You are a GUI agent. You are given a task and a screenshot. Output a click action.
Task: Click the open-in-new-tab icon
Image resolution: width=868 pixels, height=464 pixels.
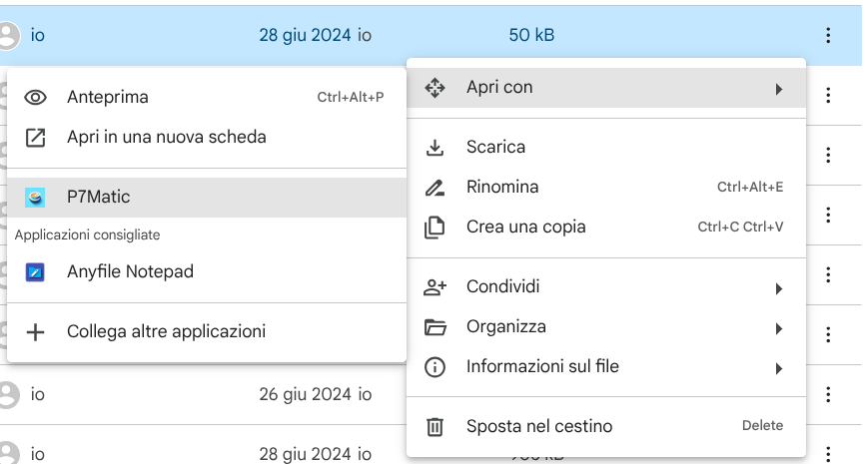[x=36, y=138]
